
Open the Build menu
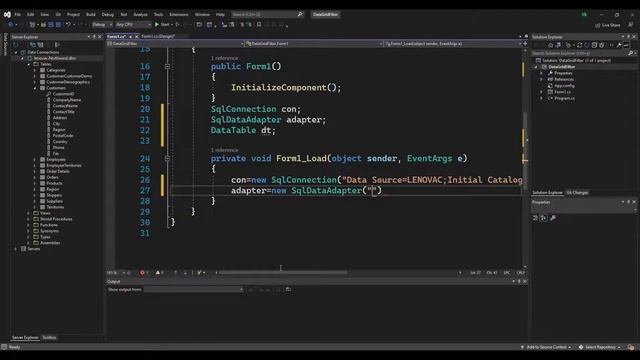click(91, 14)
